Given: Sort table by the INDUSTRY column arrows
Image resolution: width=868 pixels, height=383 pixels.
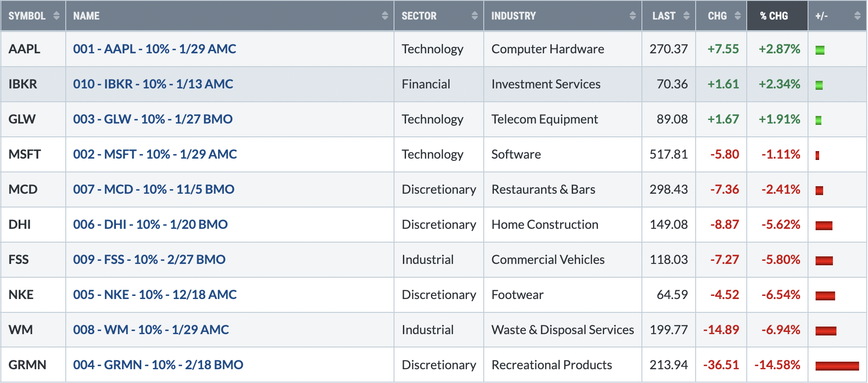Looking at the screenshot, I should coord(633,16).
